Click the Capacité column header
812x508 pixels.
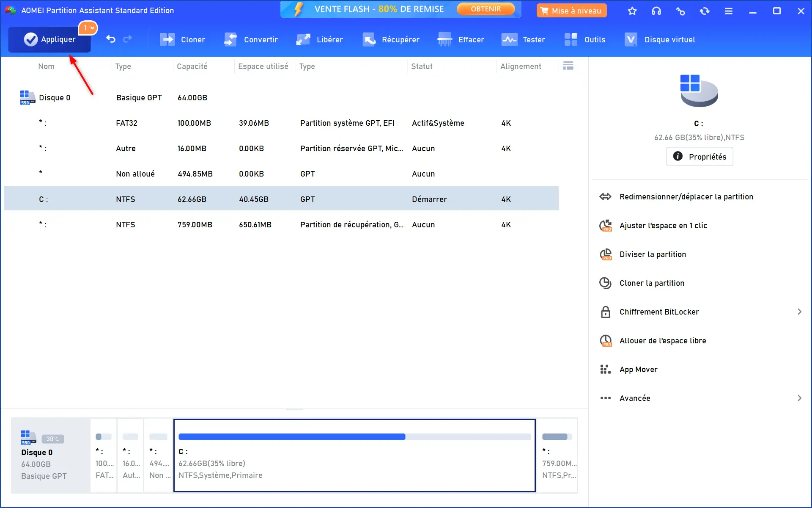[x=192, y=66]
